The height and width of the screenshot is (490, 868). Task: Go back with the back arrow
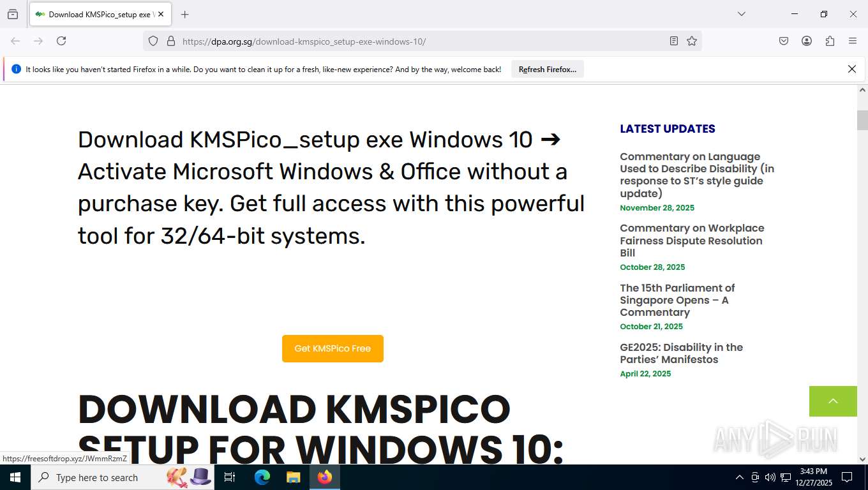click(x=15, y=41)
